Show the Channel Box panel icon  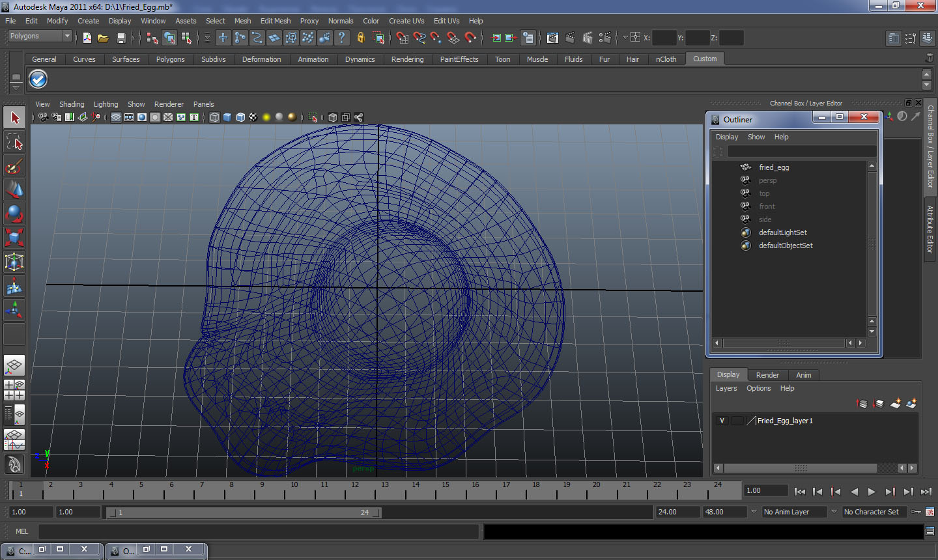tap(928, 38)
